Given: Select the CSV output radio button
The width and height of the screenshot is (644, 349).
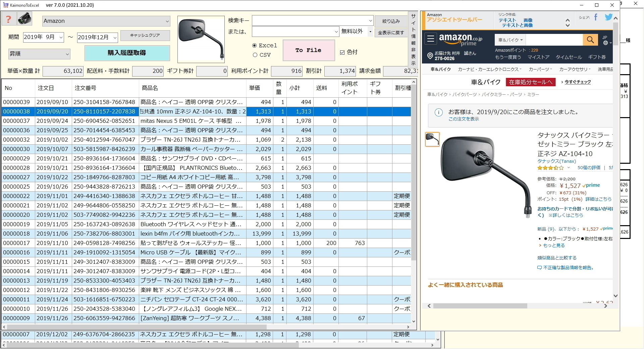Looking at the screenshot, I should (x=255, y=55).
